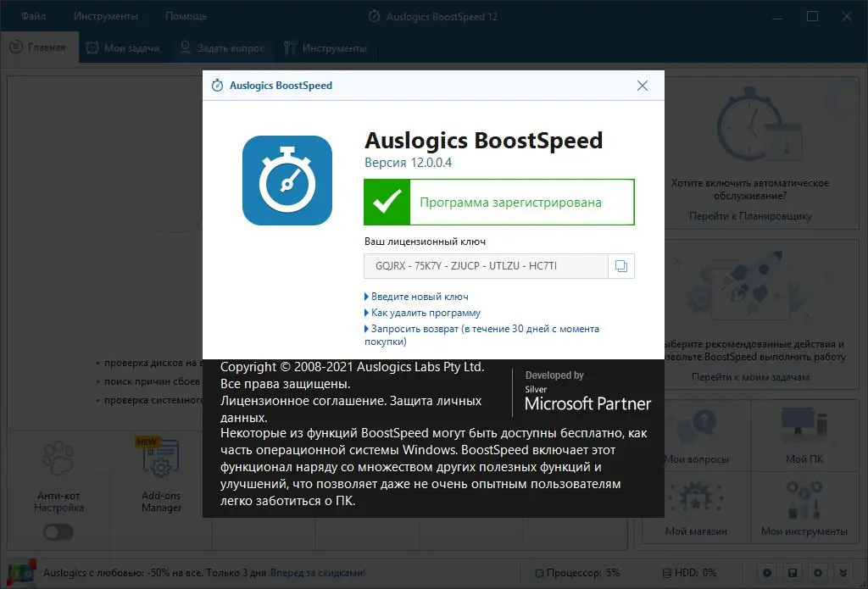Switch to the Главная tab

click(39, 47)
